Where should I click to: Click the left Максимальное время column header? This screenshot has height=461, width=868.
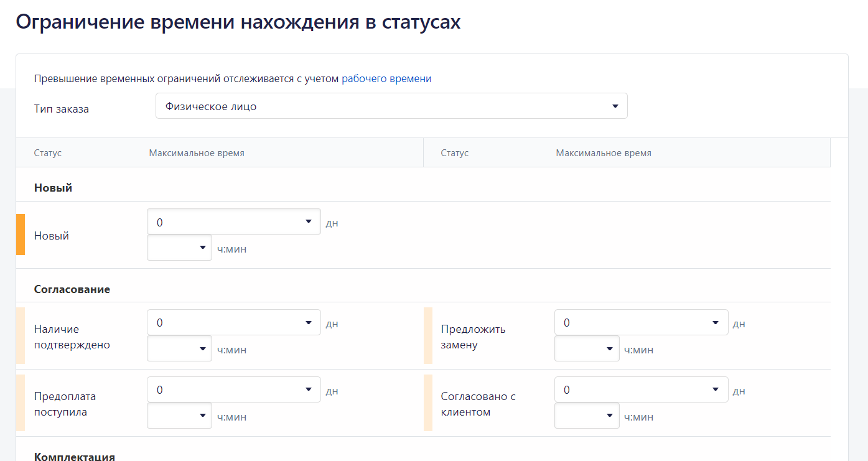coord(197,153)
